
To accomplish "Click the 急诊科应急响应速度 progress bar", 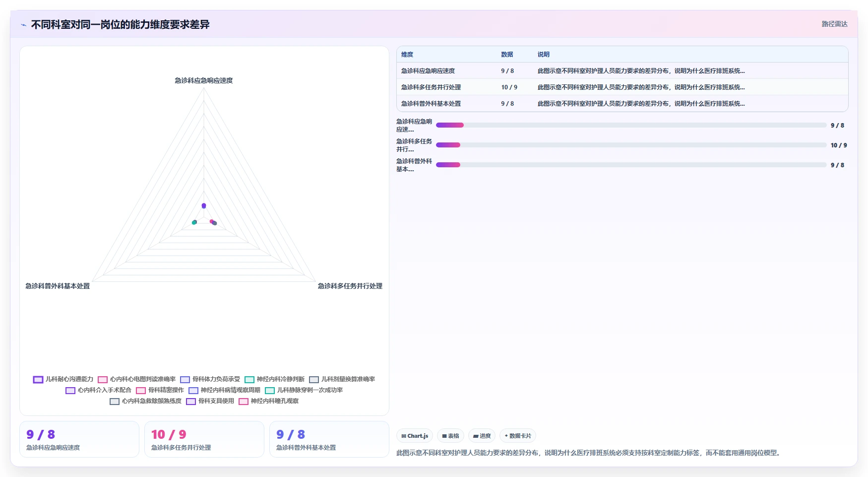I will (x=631, y=125).
